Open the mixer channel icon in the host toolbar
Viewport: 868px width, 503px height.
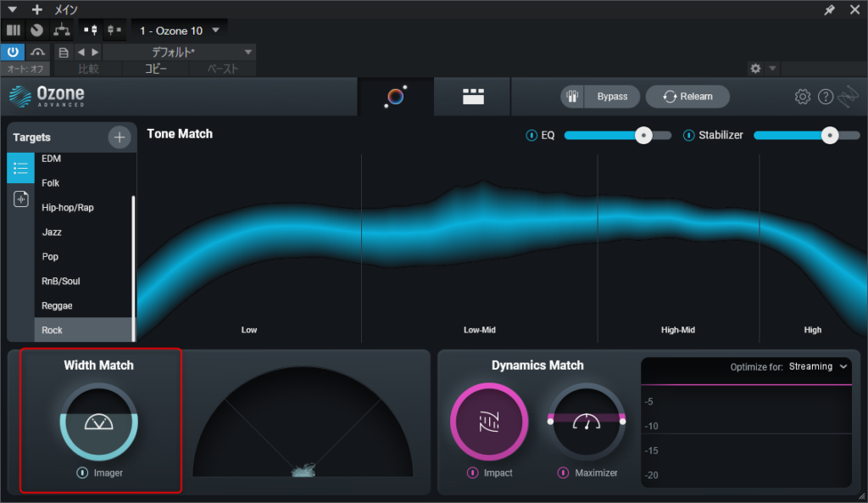click(x=14, y=30)
